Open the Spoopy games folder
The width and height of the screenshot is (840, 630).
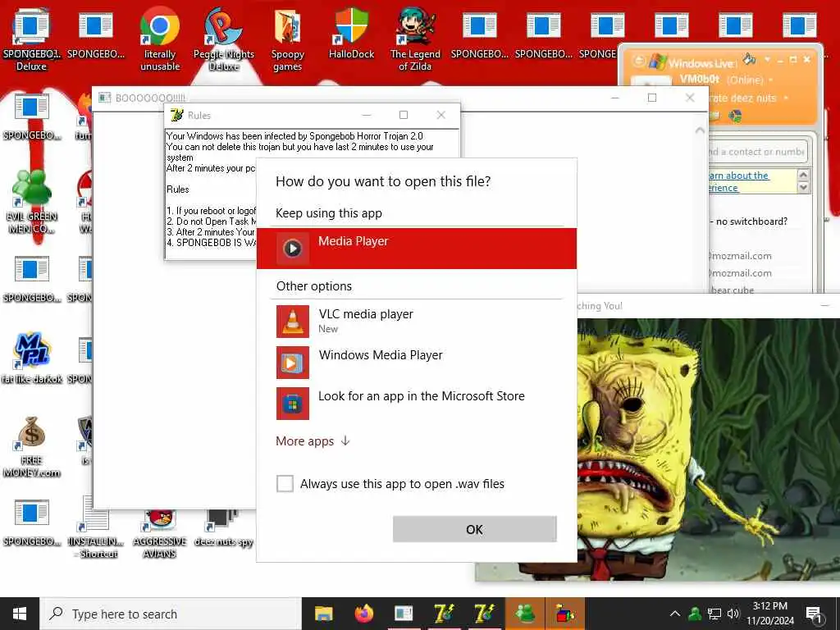pos(288,40)
